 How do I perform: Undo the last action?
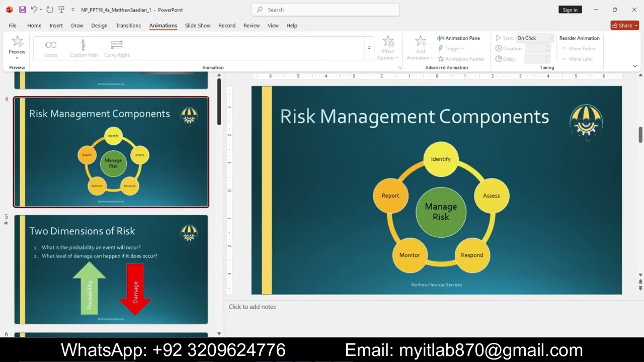(x=34, y=10)
